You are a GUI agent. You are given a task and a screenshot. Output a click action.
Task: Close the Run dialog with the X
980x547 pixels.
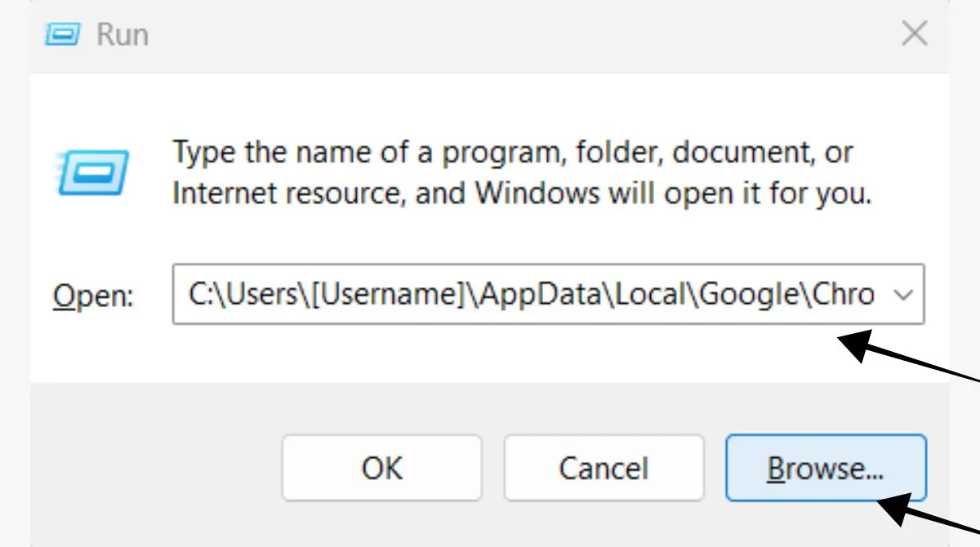pyautogui.click(x=914, y=34)
